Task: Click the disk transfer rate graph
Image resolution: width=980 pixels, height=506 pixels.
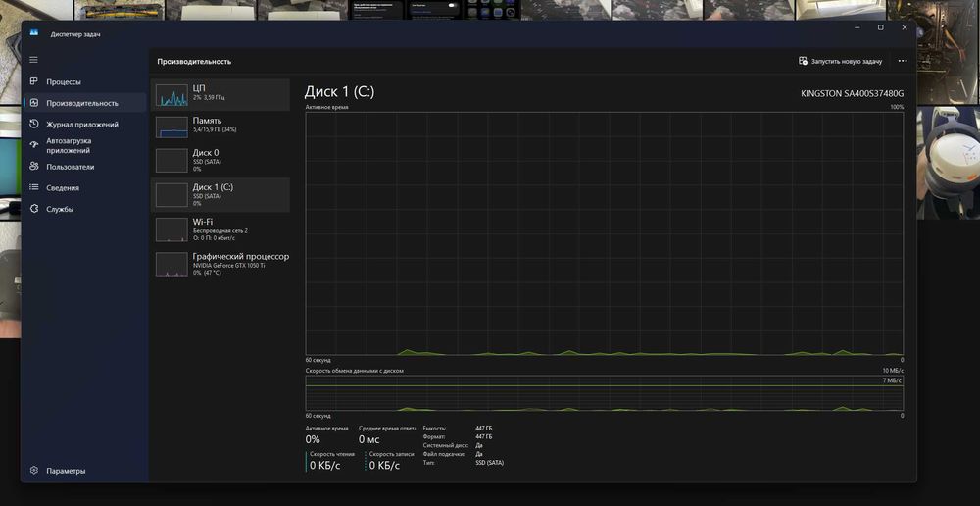Action: tap(605, 393)
